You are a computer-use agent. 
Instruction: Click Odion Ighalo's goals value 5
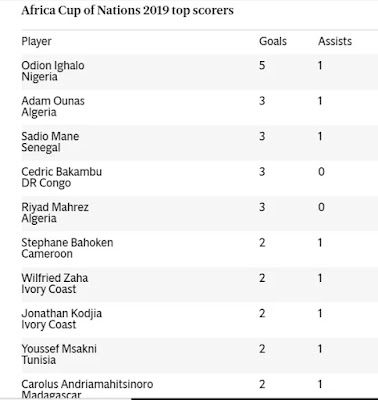pyautogui.click(x=262, y=65)
